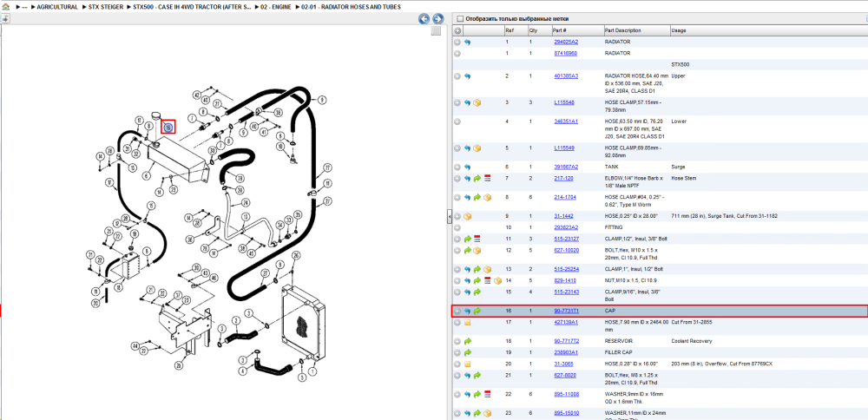Open part number link 87416960
The height and width of the screenshot is (420, 868).
tap(565, 54)
